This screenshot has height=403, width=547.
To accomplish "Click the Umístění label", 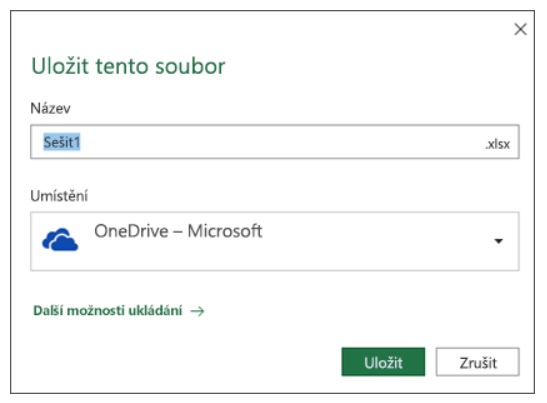I will [x=59, y=196].
